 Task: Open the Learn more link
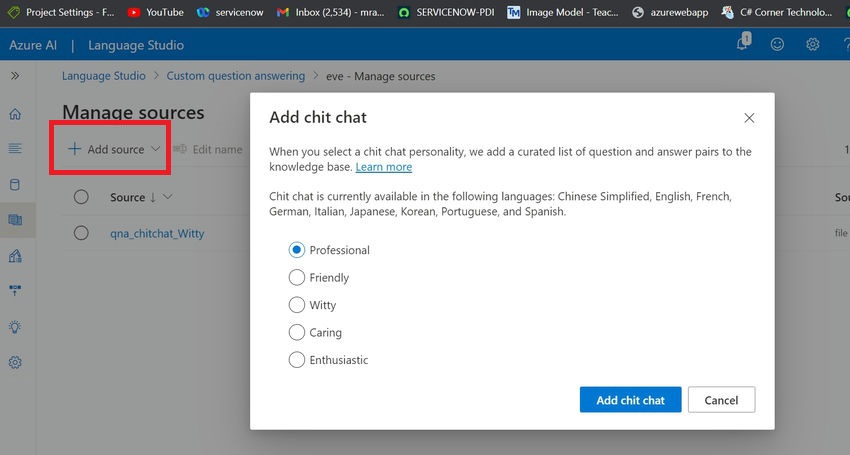[x=384, y=167]
